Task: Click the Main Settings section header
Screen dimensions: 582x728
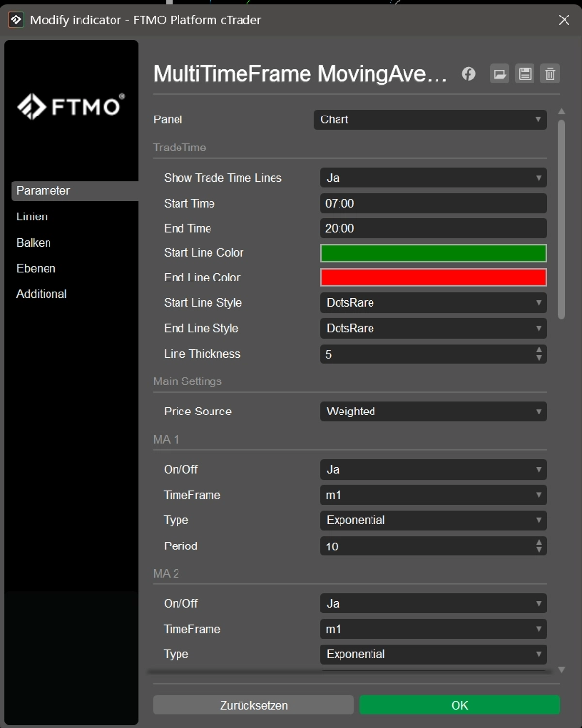Action: click(x=187, y=381)
